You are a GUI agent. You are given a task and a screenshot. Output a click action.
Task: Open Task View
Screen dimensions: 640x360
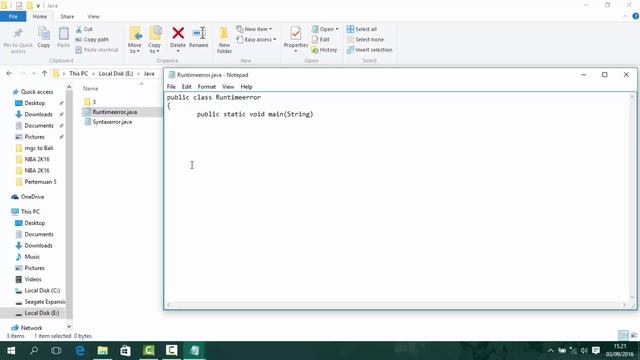coord(56,351)
